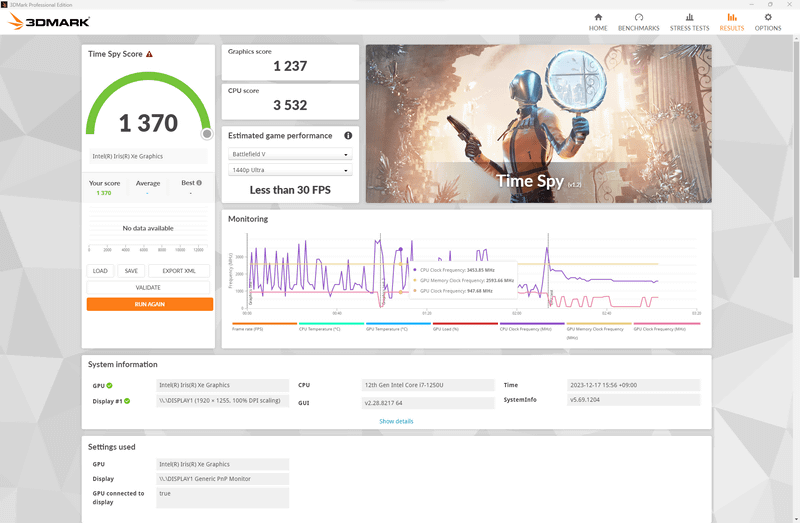Click the LOAD button
Image resolution: width=800 pixels, height=523 pixels.
tap(100, 271)
